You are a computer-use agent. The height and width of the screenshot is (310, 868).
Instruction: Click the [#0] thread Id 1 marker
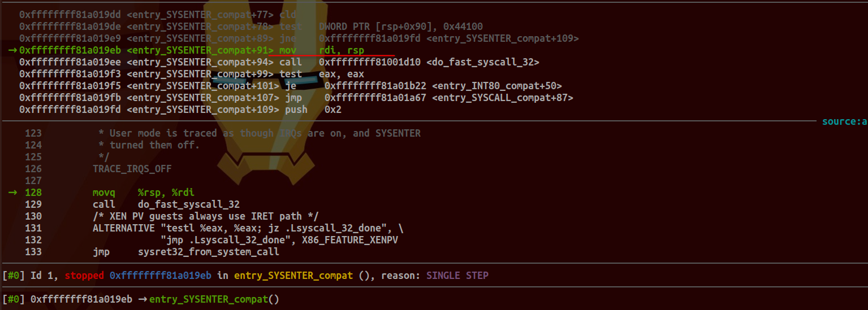coord(14,276)
